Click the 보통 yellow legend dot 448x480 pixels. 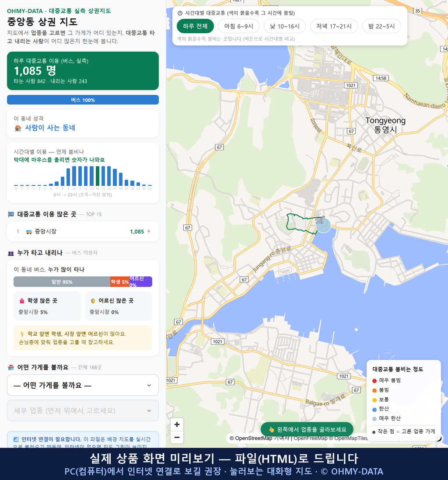[x=374, y=400]
